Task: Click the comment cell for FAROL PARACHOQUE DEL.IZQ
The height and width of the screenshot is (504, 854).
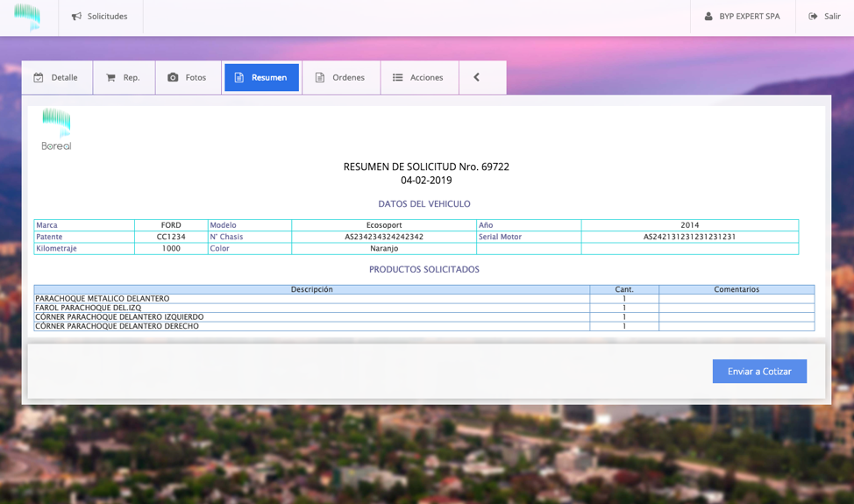Action: pyautogui.click(x=736, y=308)
